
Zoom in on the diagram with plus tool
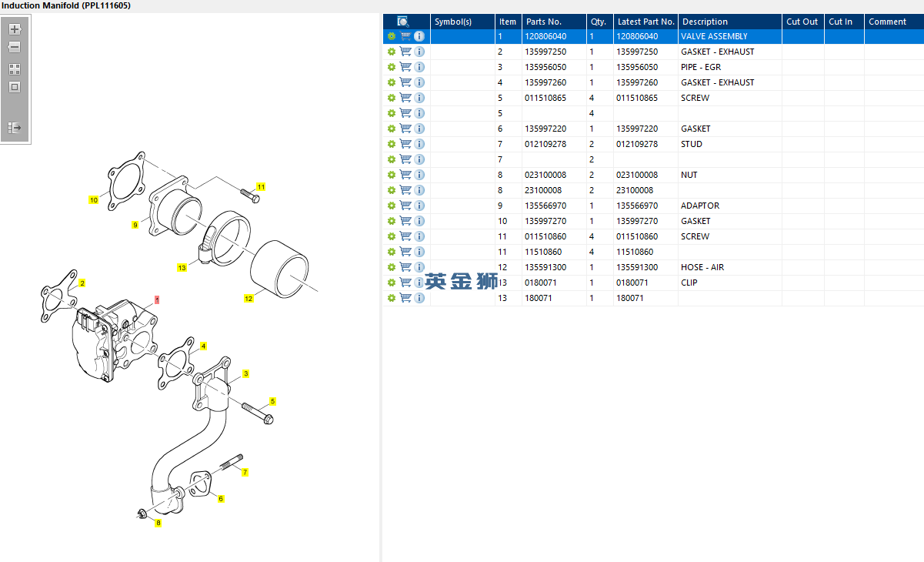click(15, 29)
